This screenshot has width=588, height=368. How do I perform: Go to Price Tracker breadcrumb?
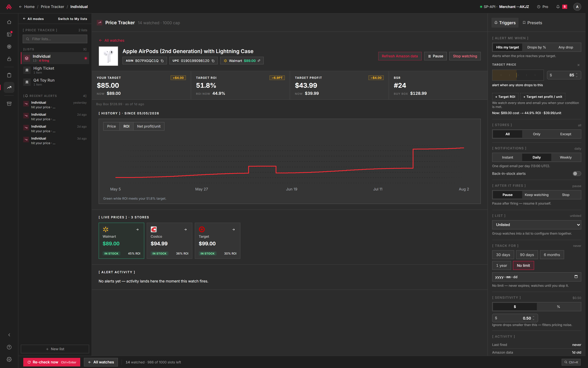pyautogui.click(x=53, y=7)
